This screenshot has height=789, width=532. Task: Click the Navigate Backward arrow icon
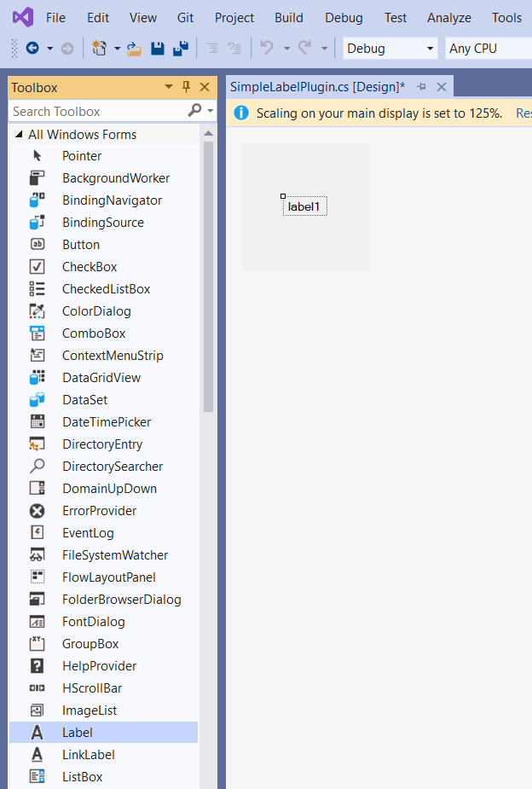click(32, 49)
